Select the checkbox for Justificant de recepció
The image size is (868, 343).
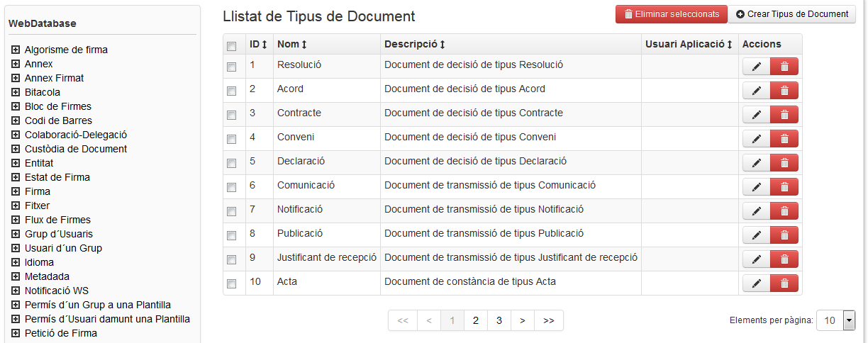tap(231, 259)
